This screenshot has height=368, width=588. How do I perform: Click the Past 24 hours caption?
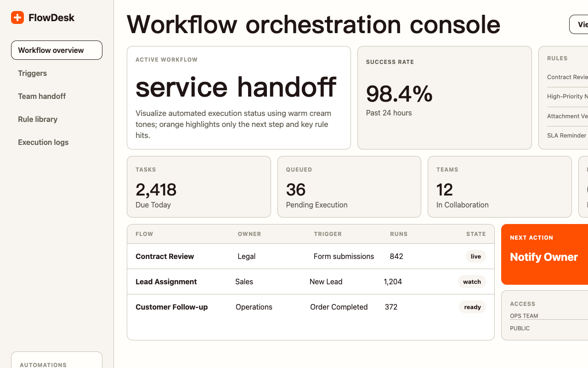pos(389,113)
